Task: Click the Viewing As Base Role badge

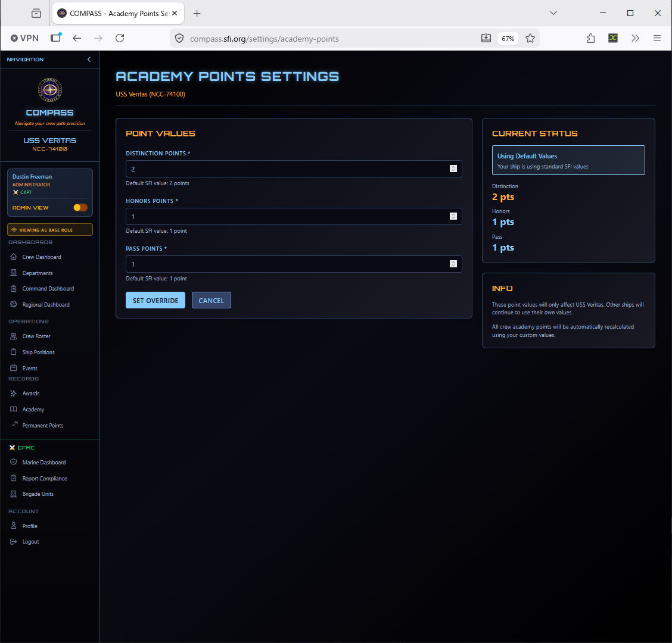Action: (49, 230)
